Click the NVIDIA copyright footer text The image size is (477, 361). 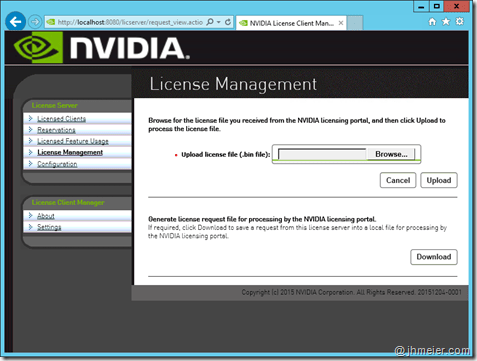(351, 292)
